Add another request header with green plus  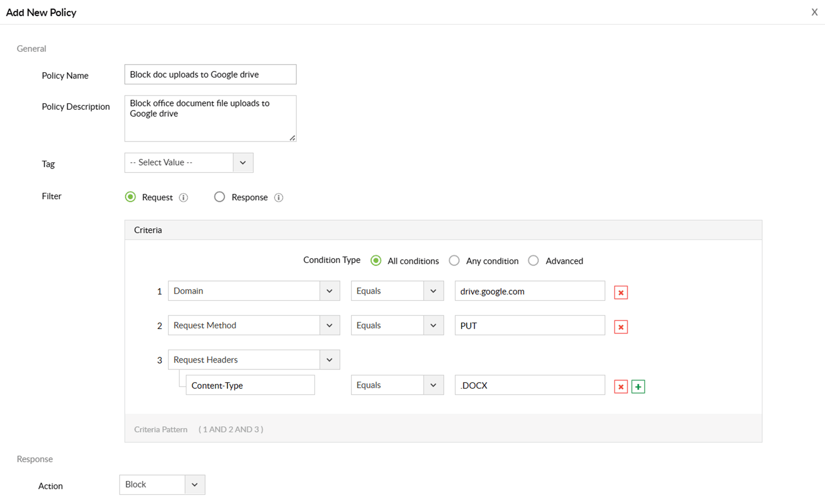[x=638, y=387]
